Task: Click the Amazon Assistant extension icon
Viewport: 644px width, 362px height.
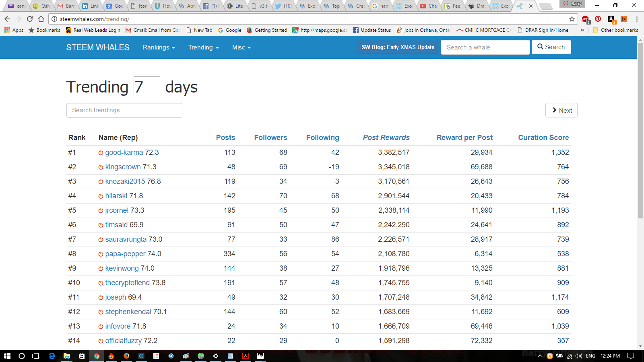Action: click(611, 19)
